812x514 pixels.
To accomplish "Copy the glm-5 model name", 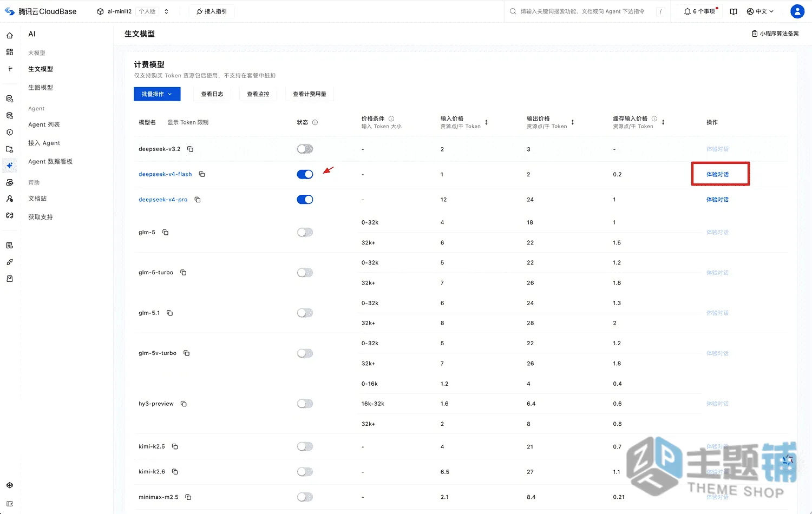I will [x=166, y=232].
